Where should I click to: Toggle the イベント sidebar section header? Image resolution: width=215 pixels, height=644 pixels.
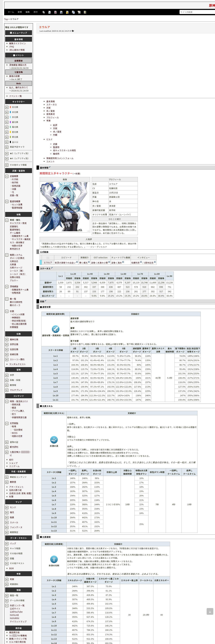pyautogui.click(x=19, y=55)
